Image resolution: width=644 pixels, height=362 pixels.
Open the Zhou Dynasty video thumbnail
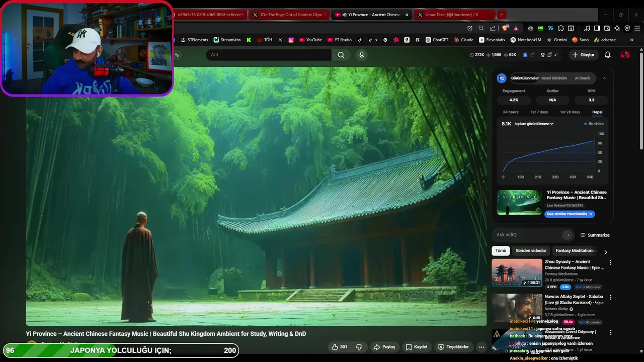click(x=517, y=273)
